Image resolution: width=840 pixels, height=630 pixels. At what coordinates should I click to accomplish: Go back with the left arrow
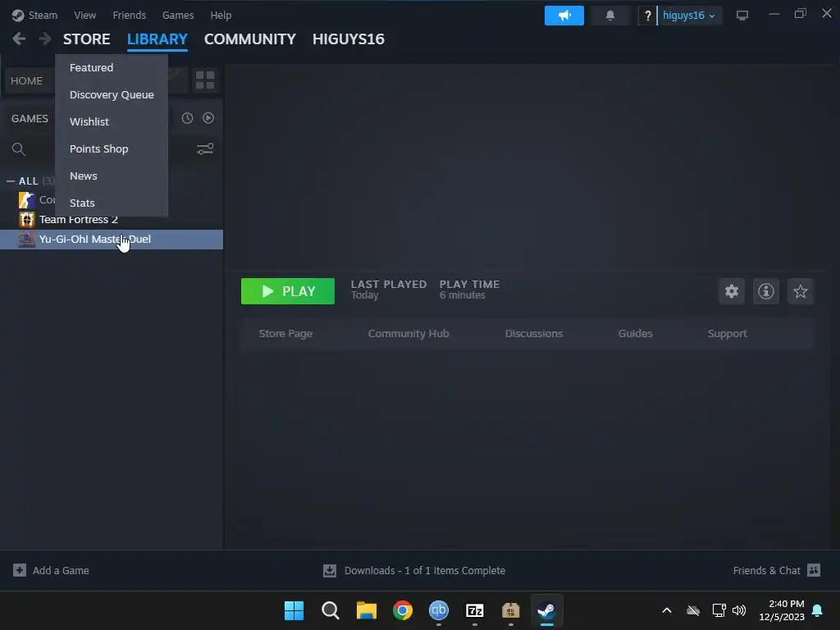tap(19, 39)
